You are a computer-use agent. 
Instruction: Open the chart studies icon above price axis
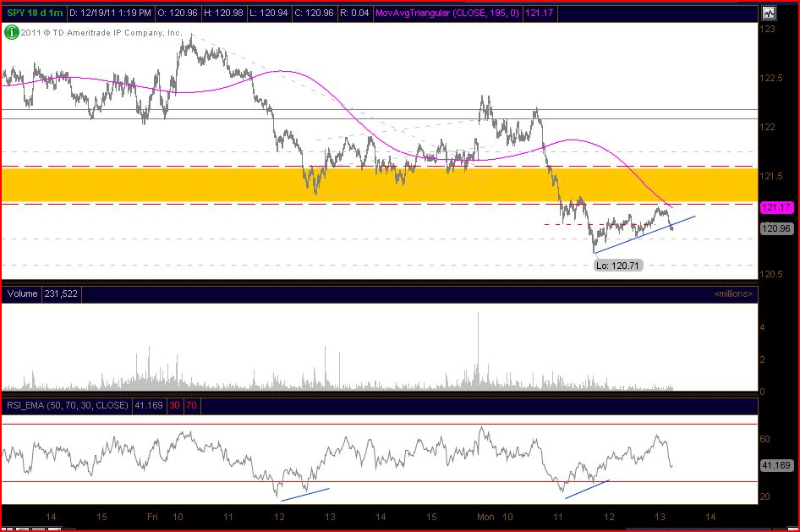click(769, 14)
